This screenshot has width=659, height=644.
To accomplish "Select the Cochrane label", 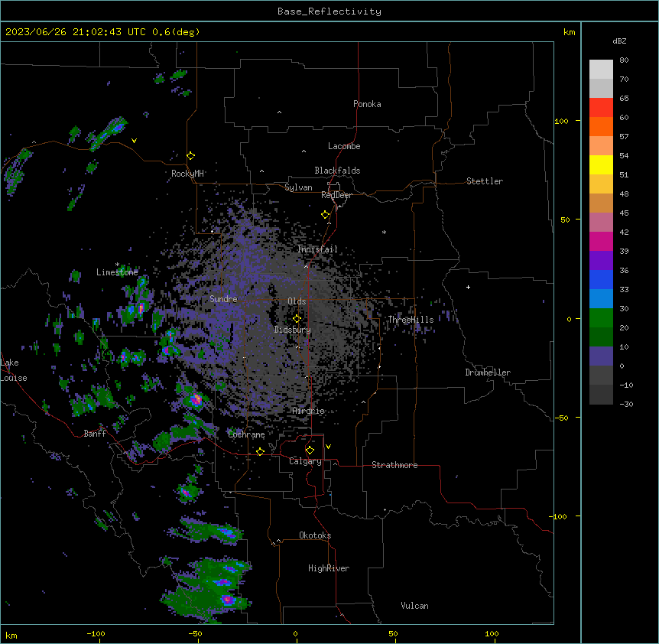I will coord(246,434).
